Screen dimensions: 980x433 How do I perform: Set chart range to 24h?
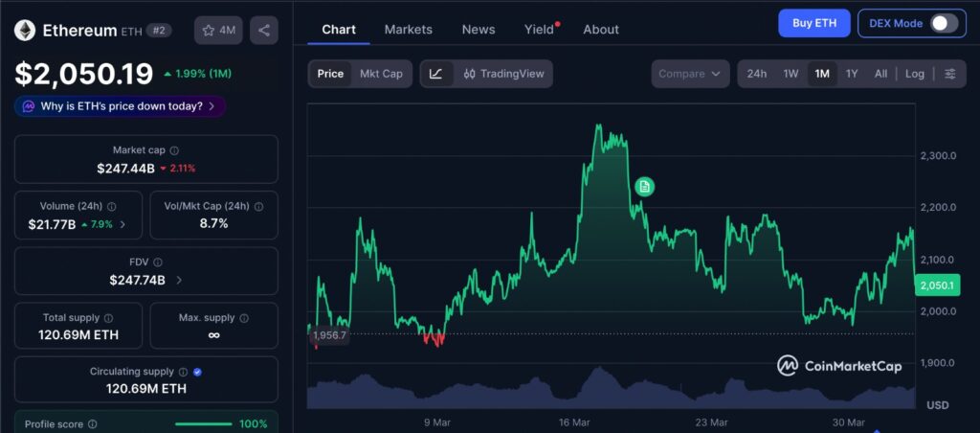756,74
